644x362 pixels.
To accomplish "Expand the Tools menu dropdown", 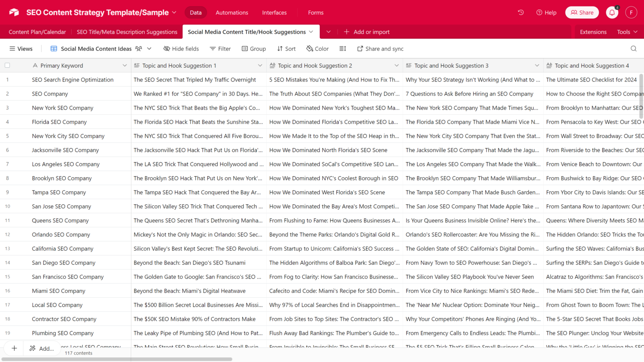I will pyautogui.click(x=627, y=32).
